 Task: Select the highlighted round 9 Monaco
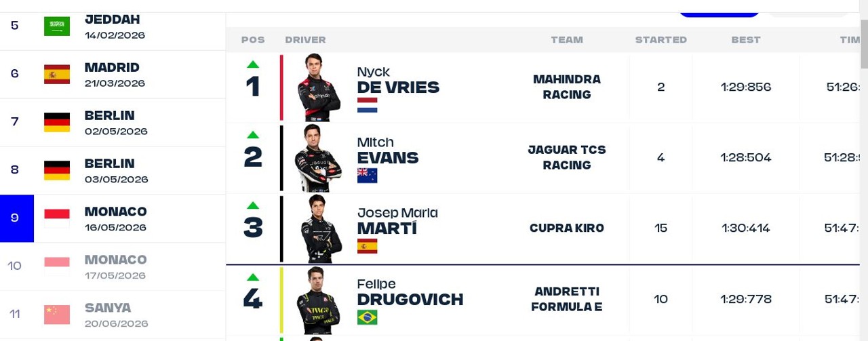click(x=113, y=219)
